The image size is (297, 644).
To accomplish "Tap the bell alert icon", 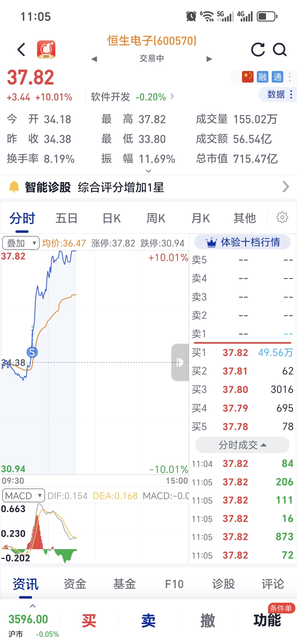I will (x=14, y=187).
